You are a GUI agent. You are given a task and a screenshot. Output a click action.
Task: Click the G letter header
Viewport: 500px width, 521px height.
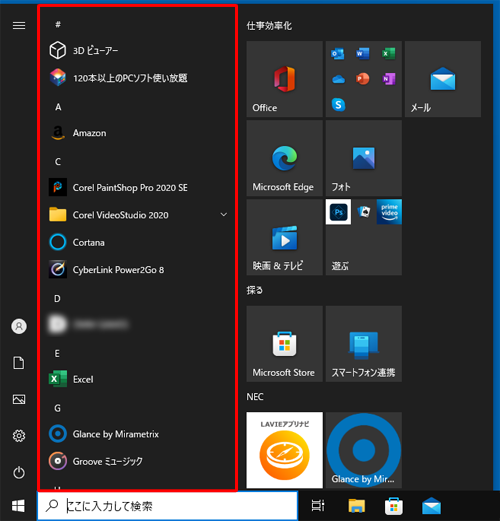coord(57,408)
